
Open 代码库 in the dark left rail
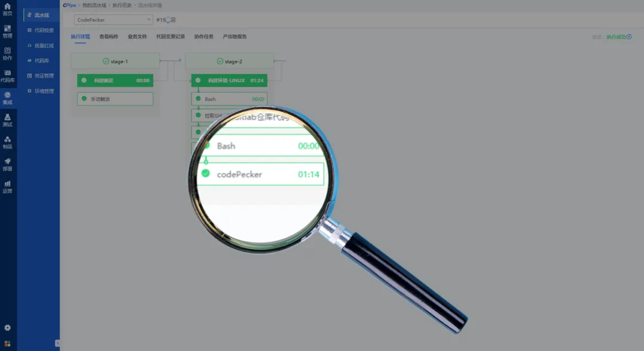coord(7,76)
